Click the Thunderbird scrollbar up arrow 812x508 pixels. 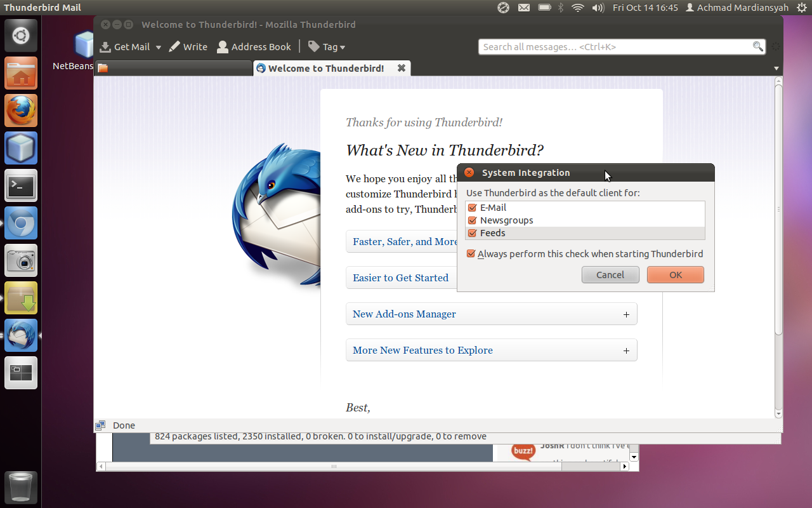778,81
